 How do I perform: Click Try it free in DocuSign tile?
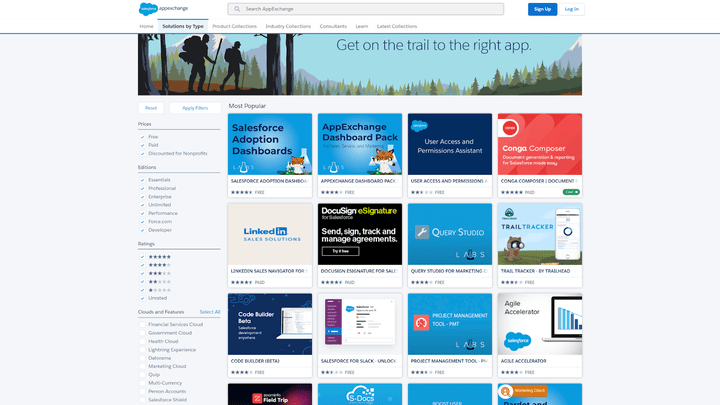click(x=341, y=251)
